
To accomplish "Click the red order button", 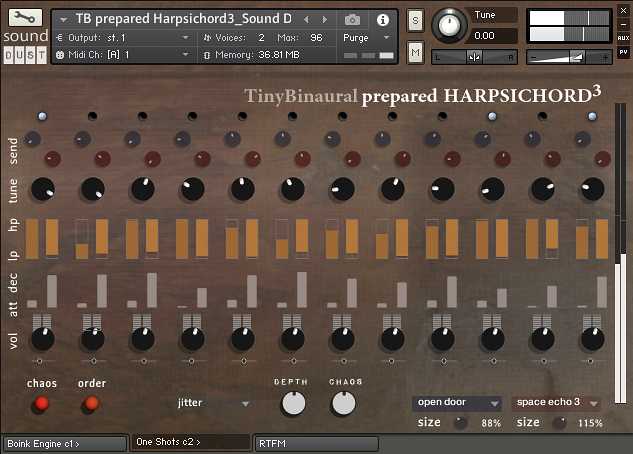I will pyautogui.click(x=91, y=404).
